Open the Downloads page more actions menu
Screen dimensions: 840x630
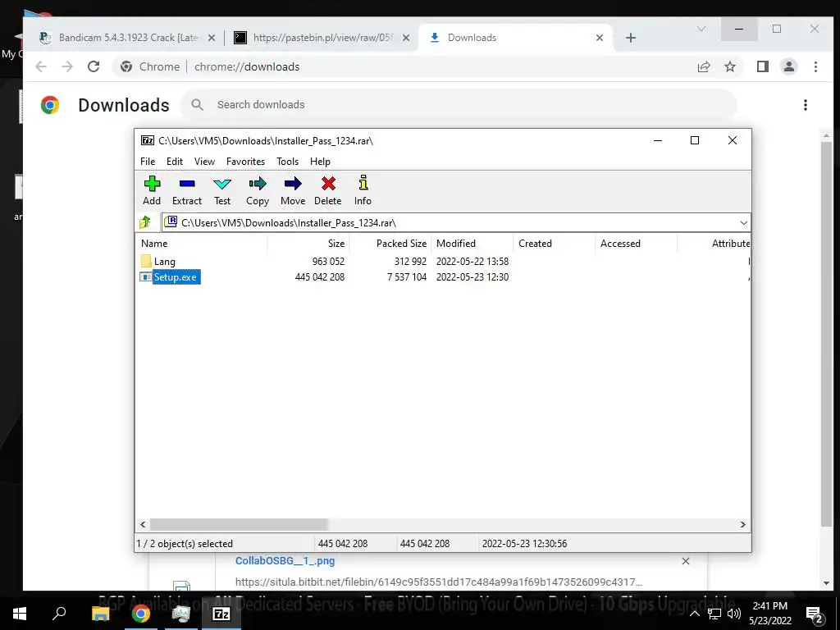click(806, 105)
